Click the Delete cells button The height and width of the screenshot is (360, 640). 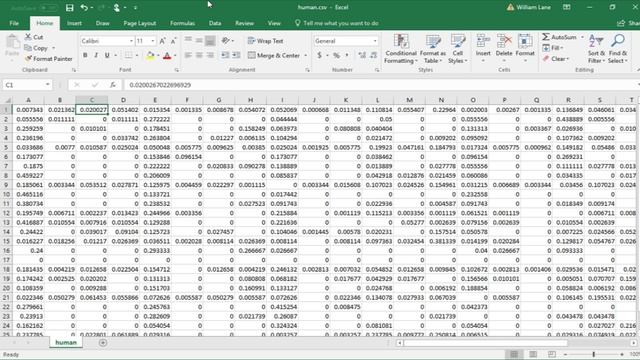pos(504,49)
